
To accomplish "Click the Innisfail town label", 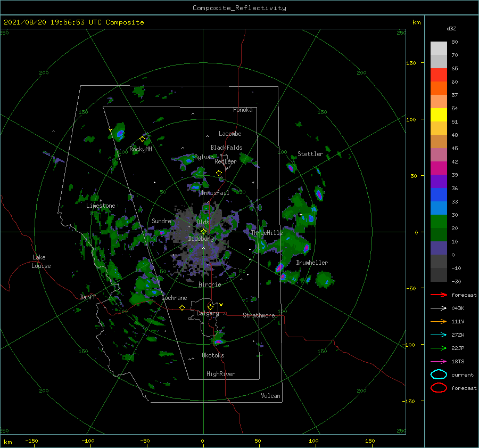I will pos(215,193).
